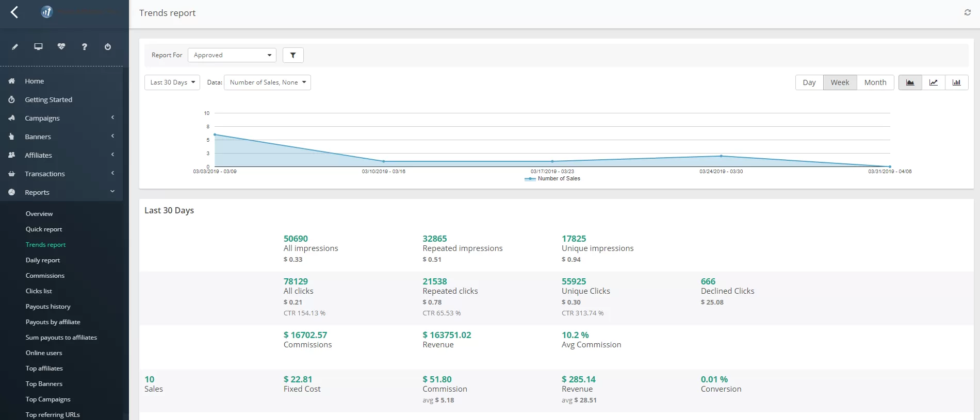Click the power logout icon

108,47
